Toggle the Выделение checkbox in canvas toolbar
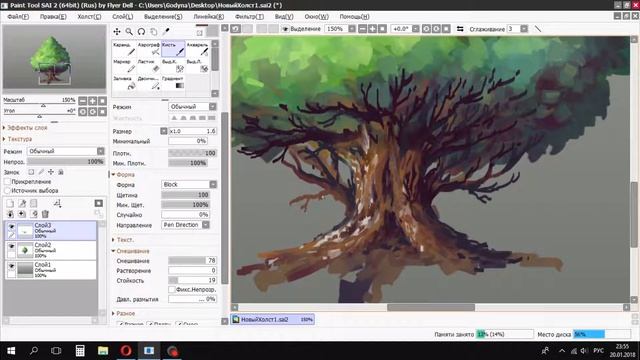 tap(285, 29)
